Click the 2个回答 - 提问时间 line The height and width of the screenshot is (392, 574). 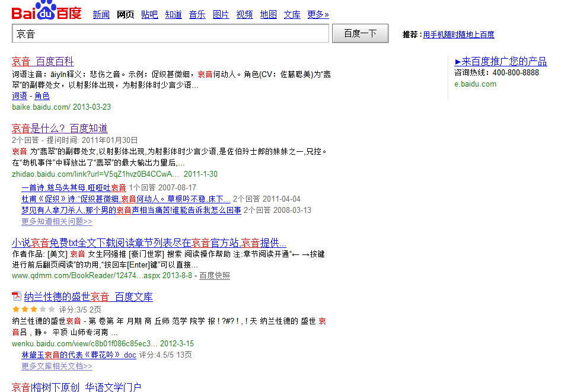point(75,140)
